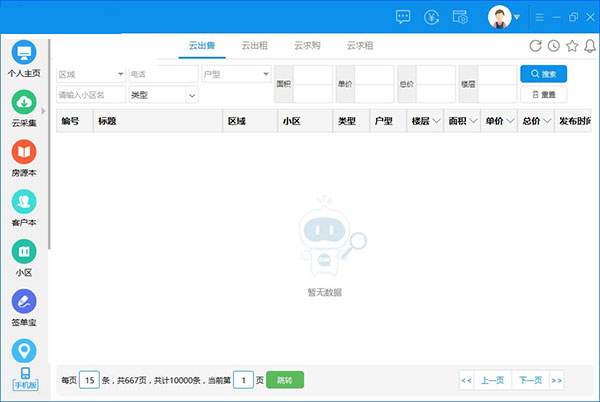Image resolution: width=600 pixels, height=402 pixels.
Task: Click the 类型 column header
Action: pos(351,121)
